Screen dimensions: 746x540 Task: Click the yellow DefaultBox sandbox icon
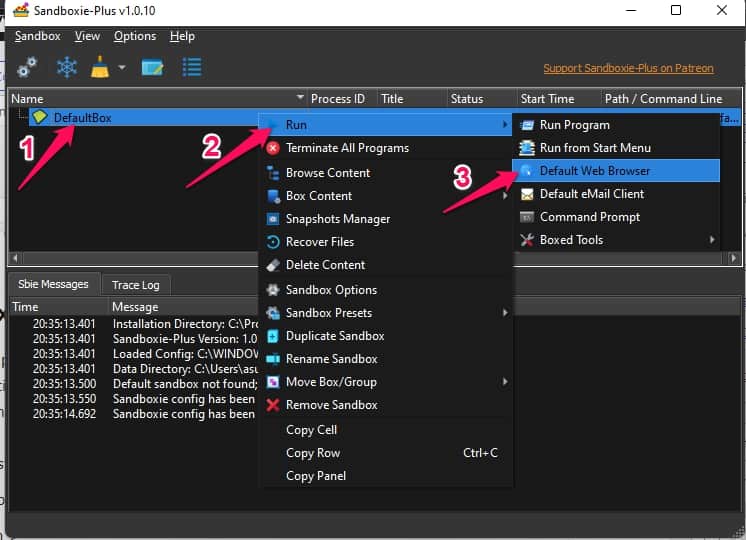[x=40, y=117]
